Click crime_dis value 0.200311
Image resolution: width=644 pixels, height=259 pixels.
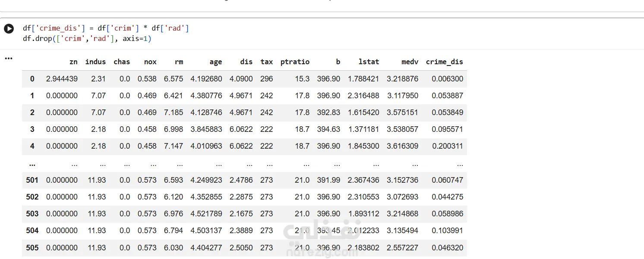(x=447, y=146)
